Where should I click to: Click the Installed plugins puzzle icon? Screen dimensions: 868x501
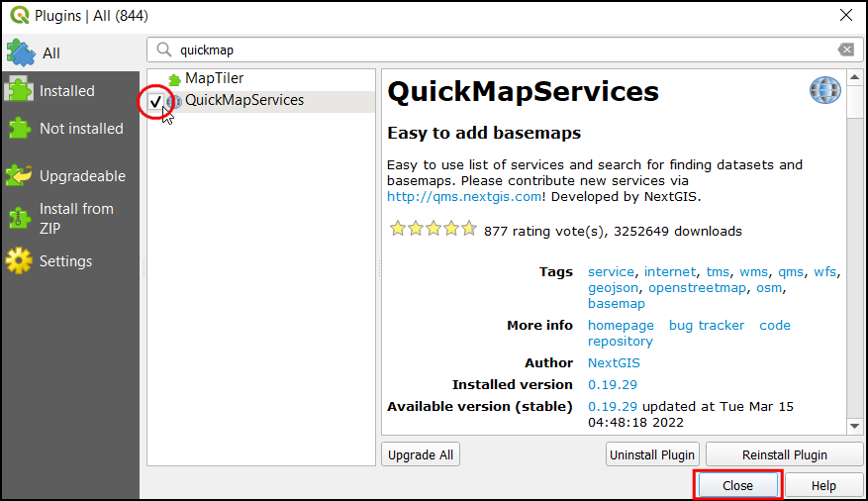pyautogui.click(x=20, y=90)
